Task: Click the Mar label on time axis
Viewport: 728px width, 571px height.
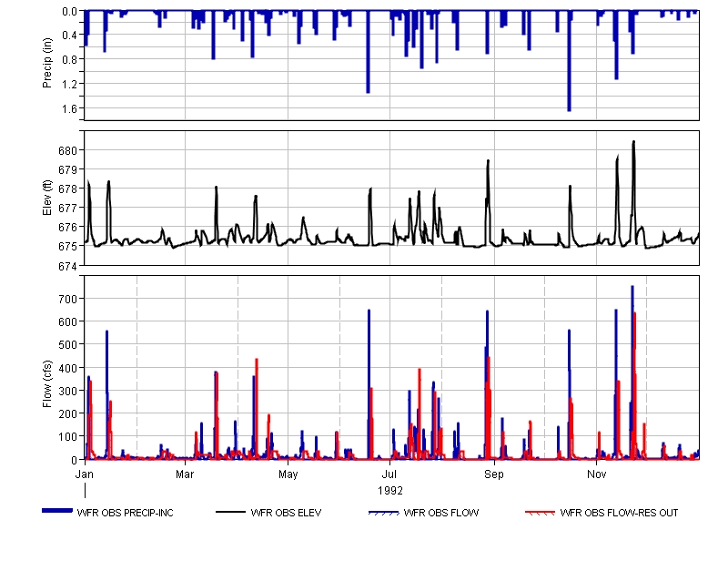Action: coord(185,474)
